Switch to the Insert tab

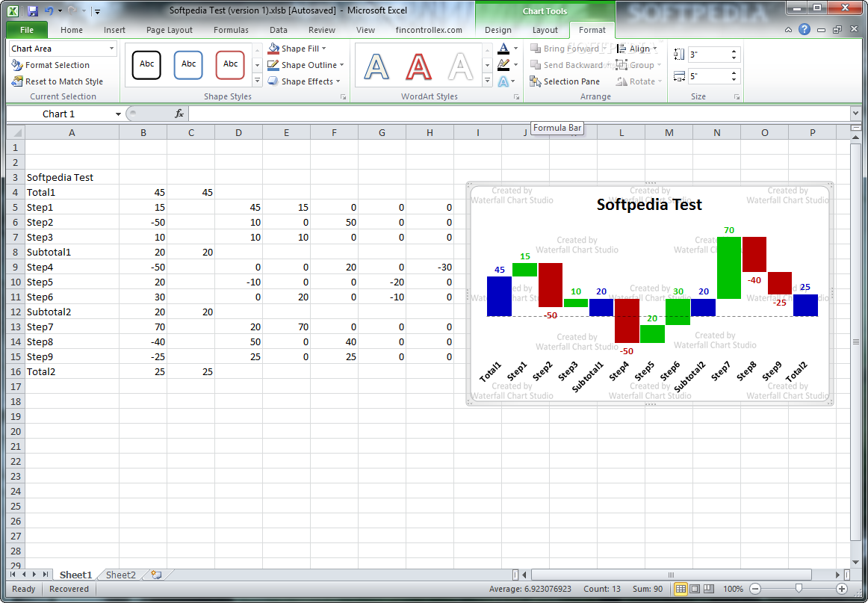click(114, 30)
